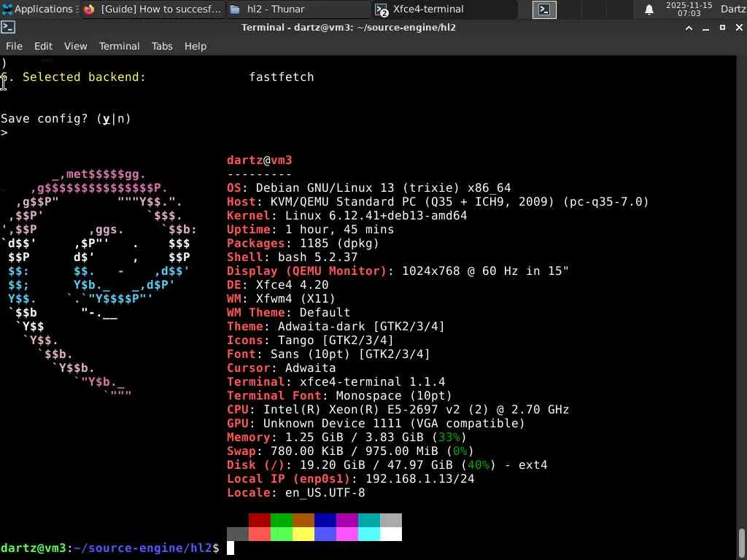Minimize the terminal window

pyautogui.click(x=706, y=28)
